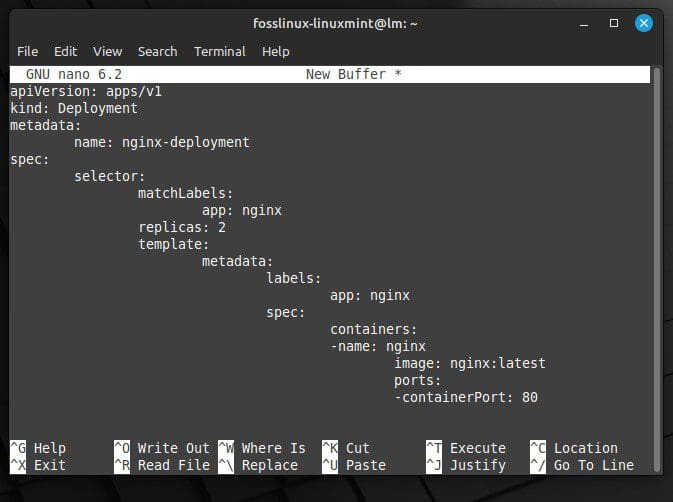
Task: Click the '-containerPort: 80' line
Action: (466, 397)
